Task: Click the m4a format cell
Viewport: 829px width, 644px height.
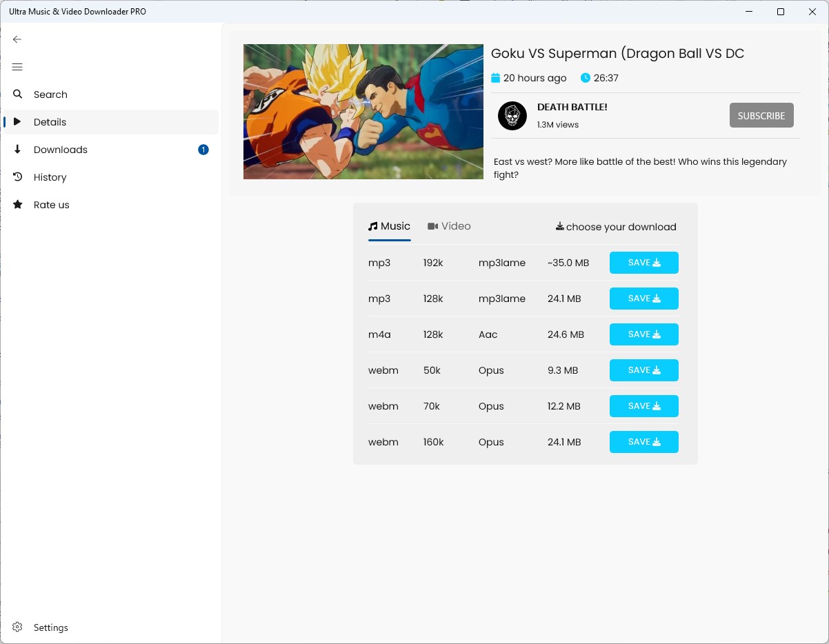Action: pos(380,334)
